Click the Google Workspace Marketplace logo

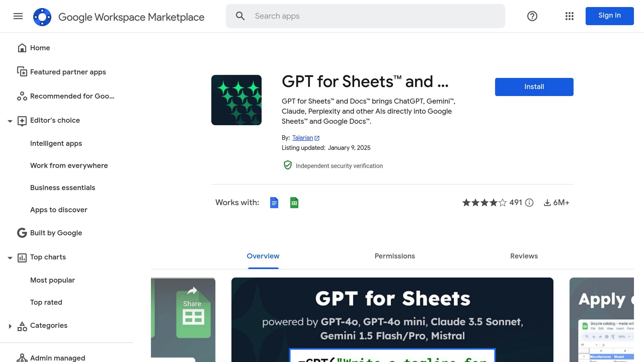[42, 17]
